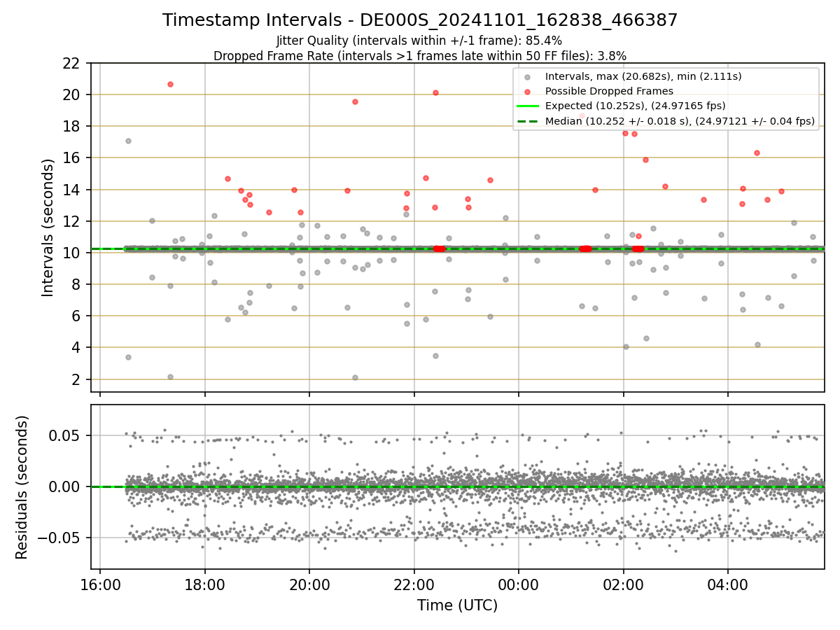
Task: Click the 'Jitter Quality' subtitle line showing 85.4%
Action: pos(419,41)
